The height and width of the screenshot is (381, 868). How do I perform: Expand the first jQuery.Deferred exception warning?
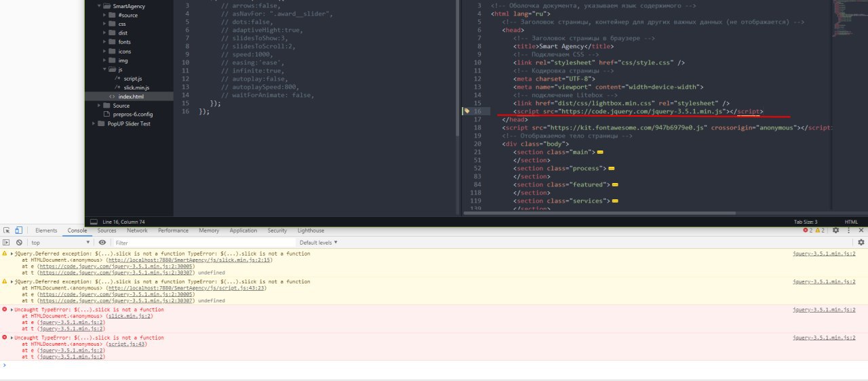click(12, 254)
